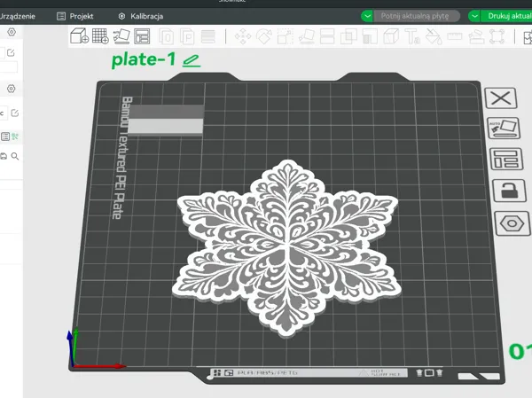Select the Rotate tool

click(264, 36)
